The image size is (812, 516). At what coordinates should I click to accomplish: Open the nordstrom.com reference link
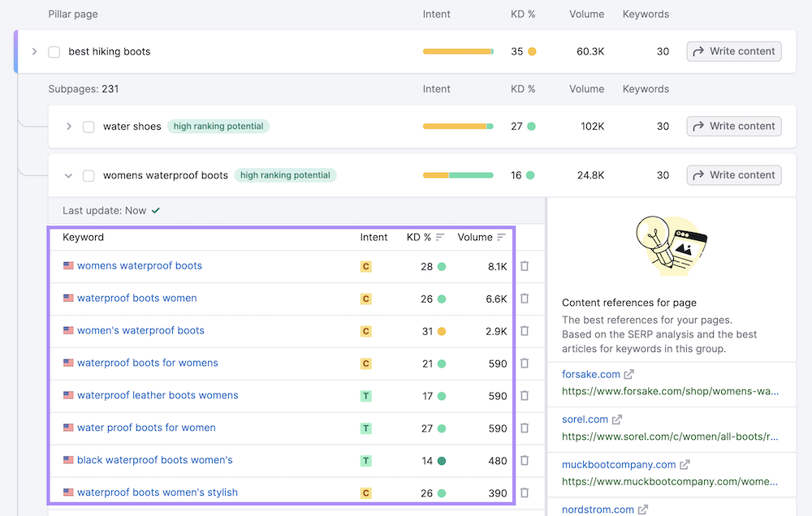click(598, 510)
